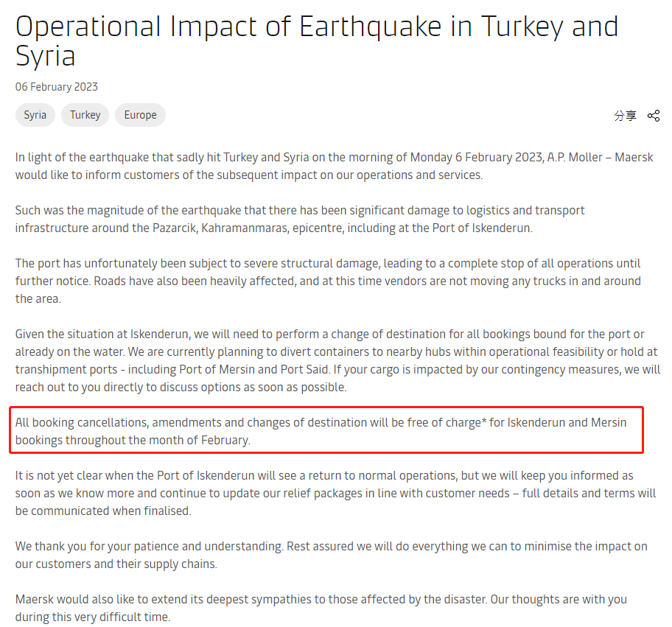672x627 pixels.
Task: Click the article title heading
Action: coord(317,41)
